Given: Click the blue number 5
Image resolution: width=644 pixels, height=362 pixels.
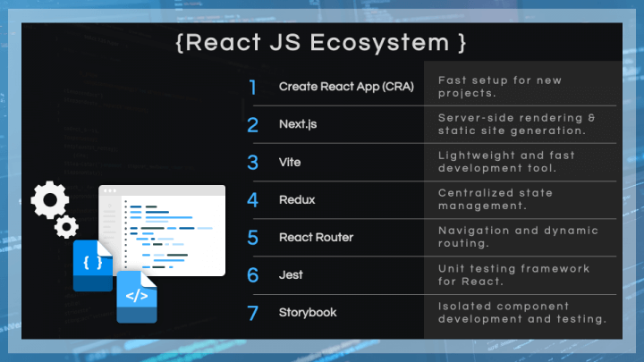Looking at the screenshot, I should point(252,238).
